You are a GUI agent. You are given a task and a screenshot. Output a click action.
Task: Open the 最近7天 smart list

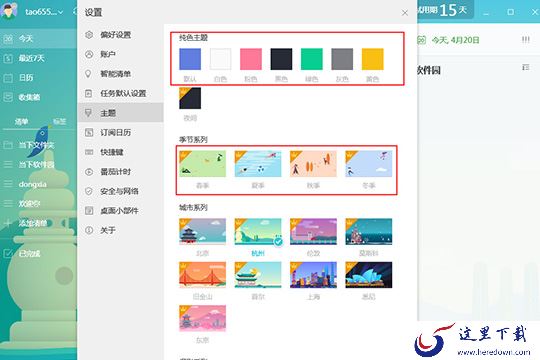(x=38, y=58)
